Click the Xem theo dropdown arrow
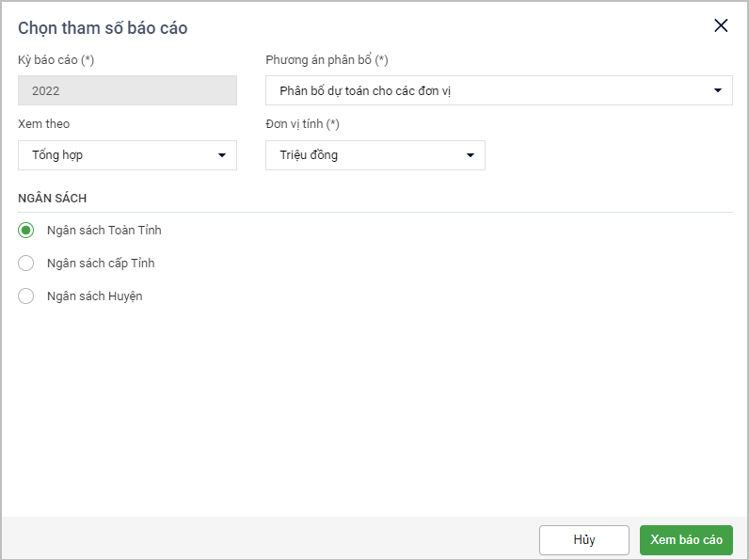The image size is (749, 560). 222,155
